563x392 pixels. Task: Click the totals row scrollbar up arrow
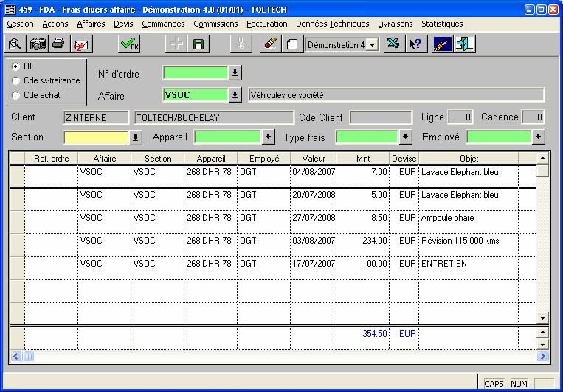point(542,332)
